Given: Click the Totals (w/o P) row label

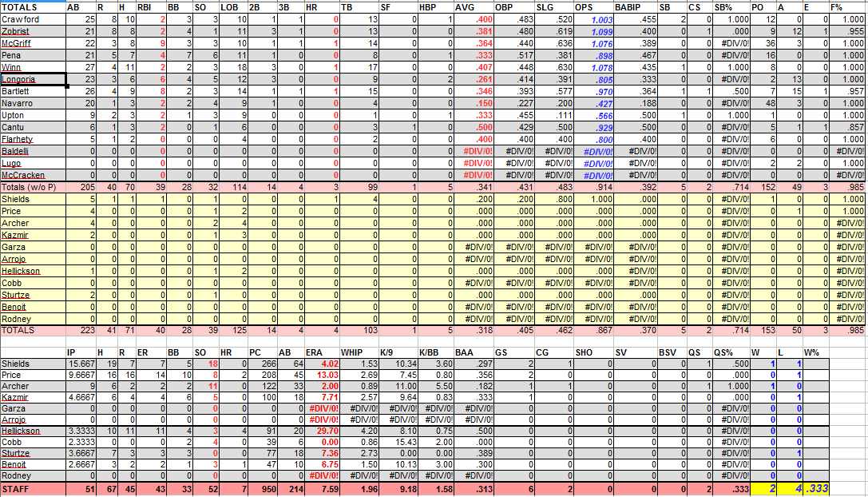Looking at the screenshot, I should (34, 187).
